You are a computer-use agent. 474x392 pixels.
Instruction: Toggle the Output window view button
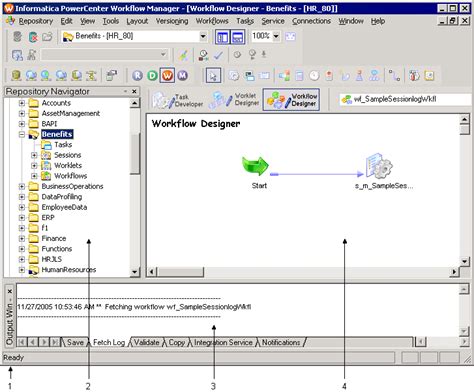pyautogui.click(x=238, y=37)
